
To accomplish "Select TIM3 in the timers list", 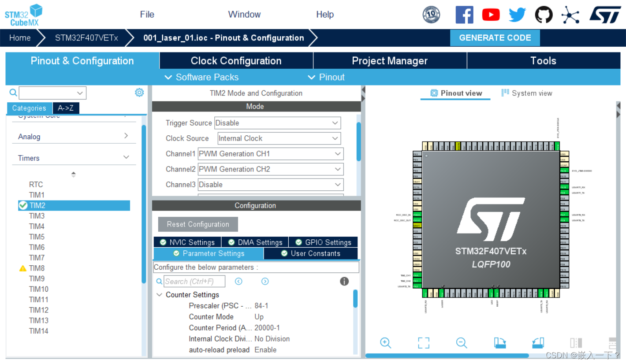I will pyautogui.click(x=37, y=216).
